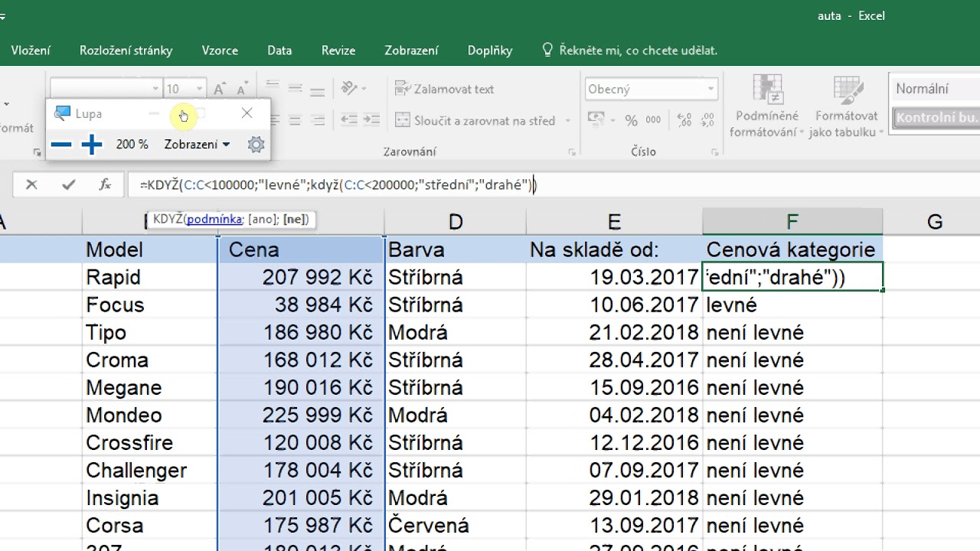Viewport: 980px width, 551px height.
Task: Click the lightbulb Tell Me icon
Action: [547, 50]
